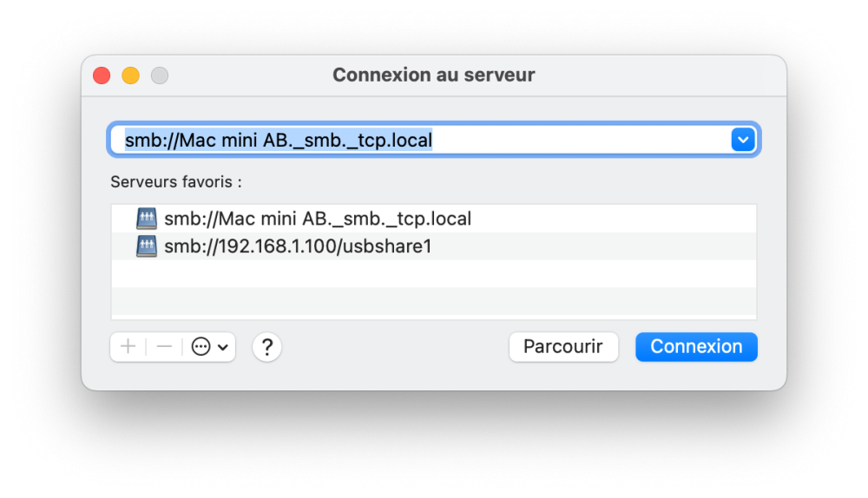Open help with the question mark button

click(267, 347)
